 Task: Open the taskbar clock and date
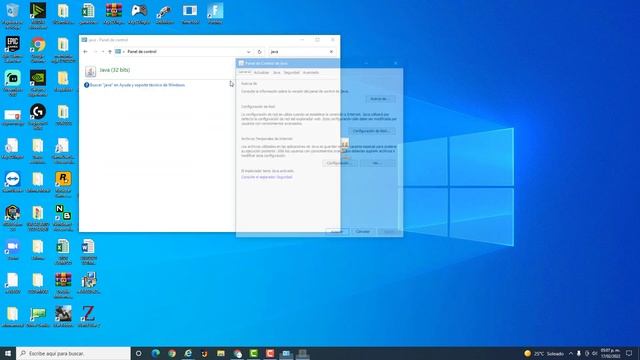click(x=610, y=353)
